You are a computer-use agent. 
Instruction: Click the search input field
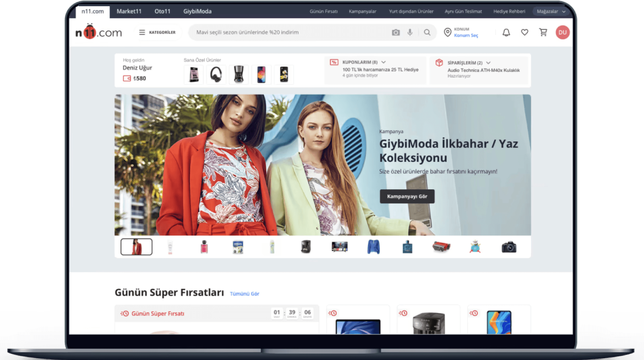coord(285,32)
